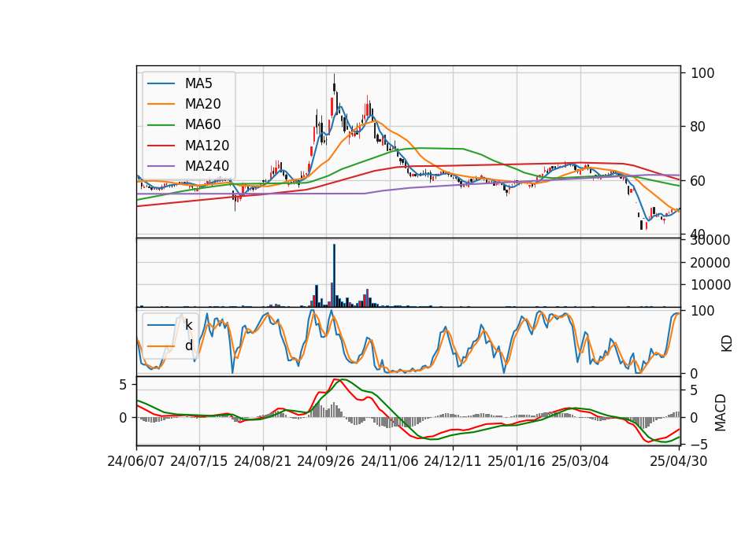Click the orange MA20 legend line sample
This screenshot has height=543, width=756.
pyautogui.click(x=161, y=104)
